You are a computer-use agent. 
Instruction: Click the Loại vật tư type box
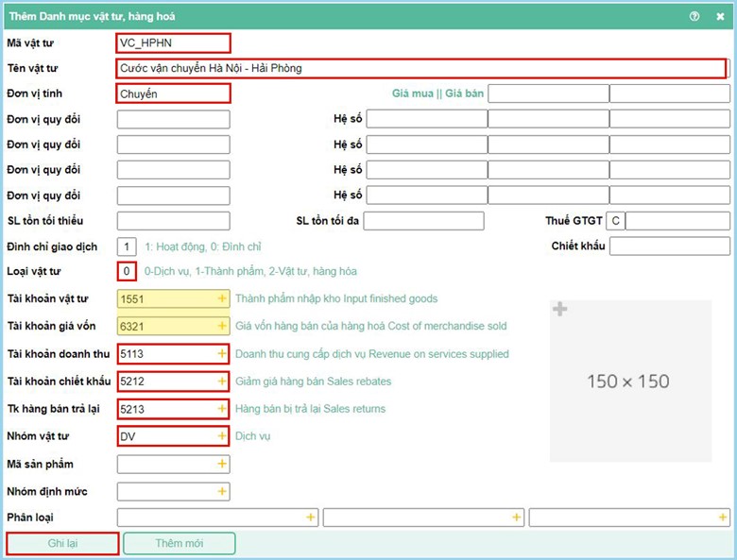click(128, 271)
